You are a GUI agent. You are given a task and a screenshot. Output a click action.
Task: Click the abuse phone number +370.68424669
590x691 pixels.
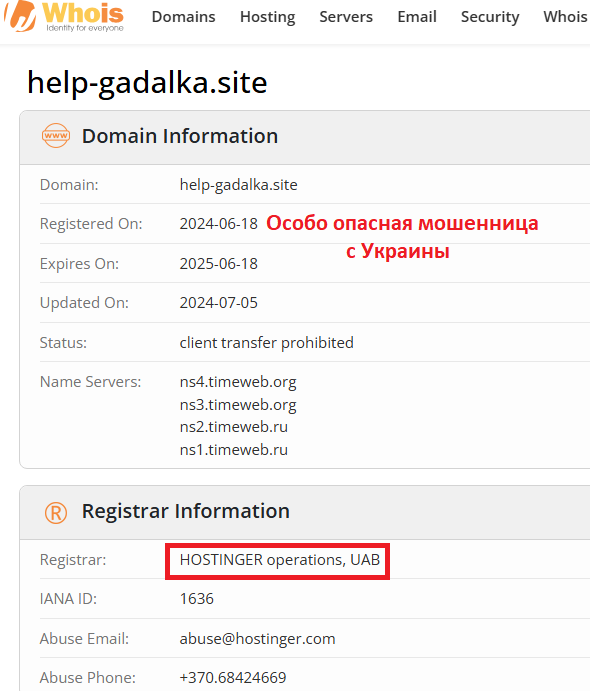coord(233,678)
